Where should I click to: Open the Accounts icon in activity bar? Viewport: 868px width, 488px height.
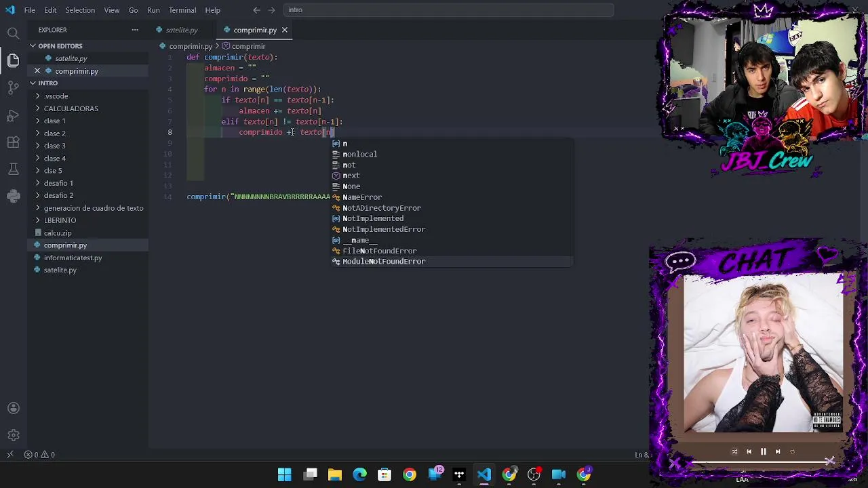click(x=13, y=408)
